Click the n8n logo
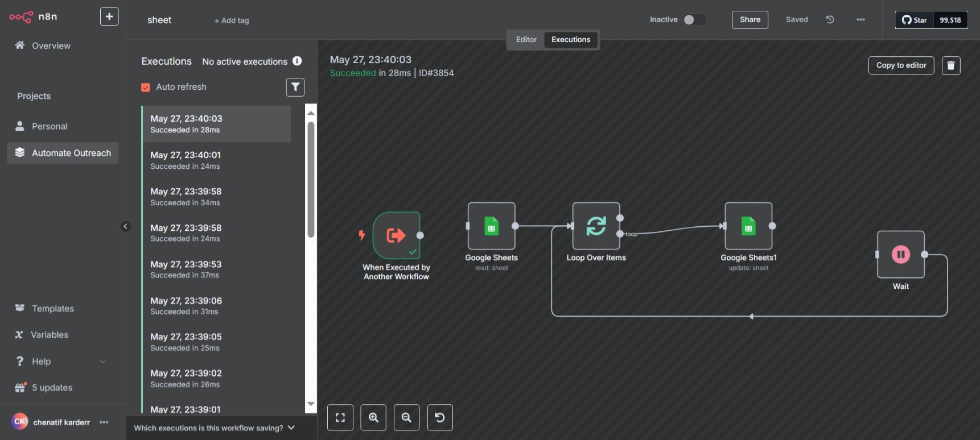The image size is (980, 440). pos(33,16)
